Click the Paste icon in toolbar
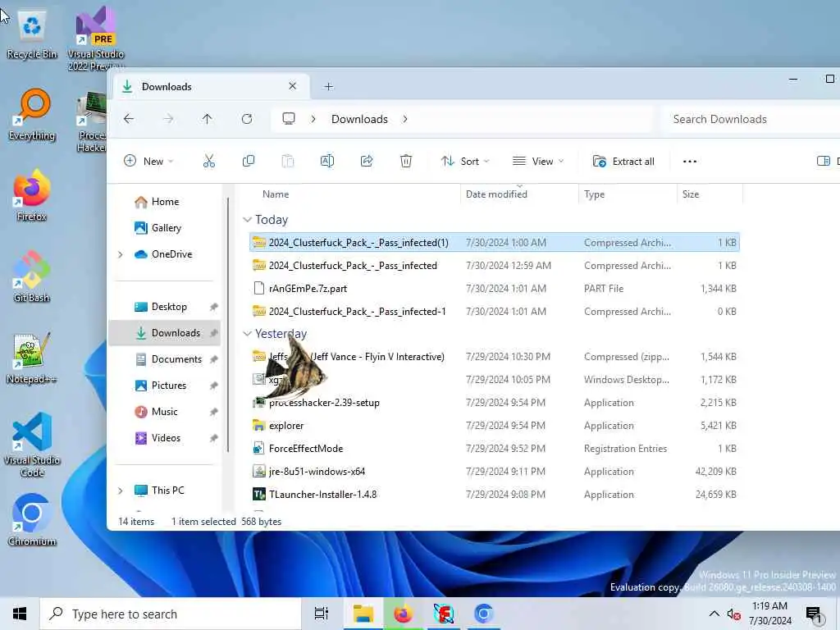The height and width of the screenshot is (630, 840). [288, 161]
